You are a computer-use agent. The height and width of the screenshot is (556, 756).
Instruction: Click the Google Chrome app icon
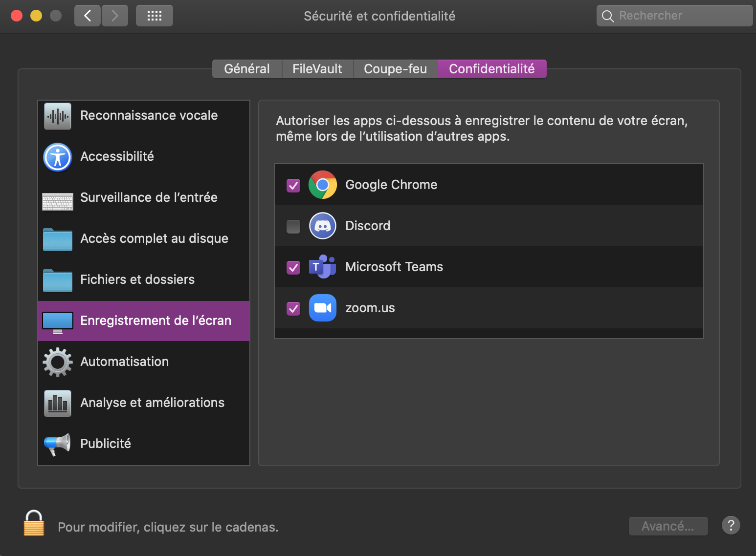click(x=323, y=185)
